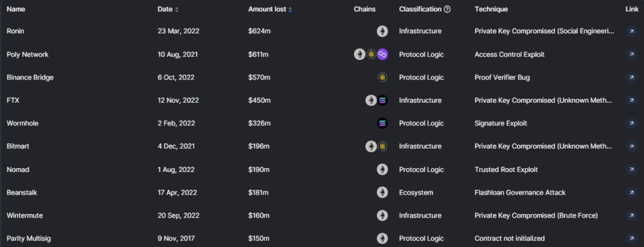
Task: Open the FTX row link arrow icon
Action: tap(631, 100)
